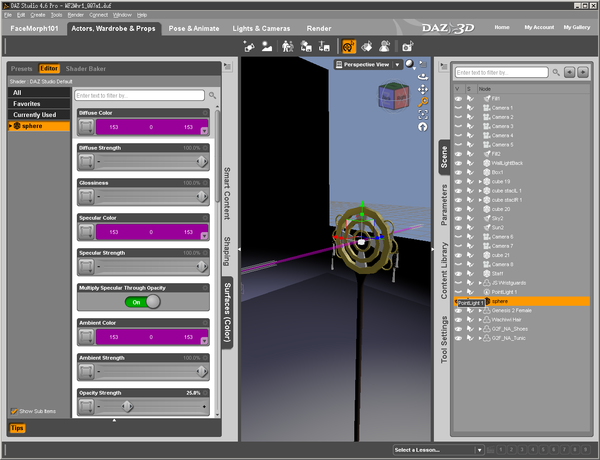Expand the Genesis 2 Female node

click(480, 310)
